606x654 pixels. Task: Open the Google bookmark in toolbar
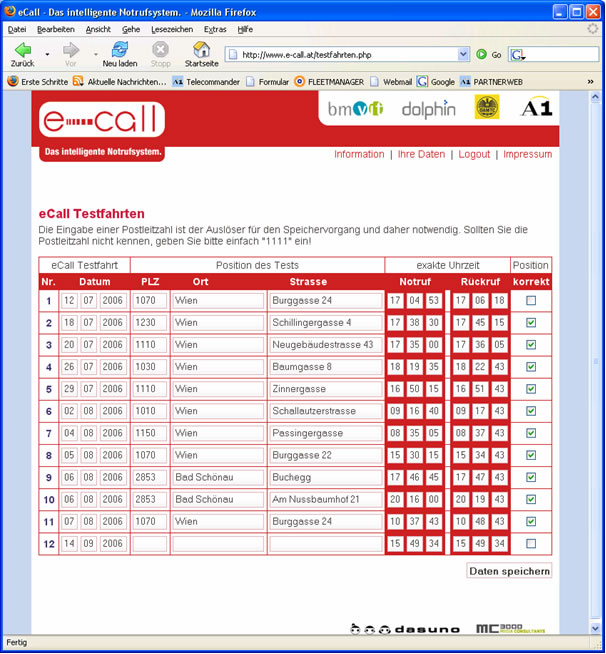tap(436, 82)
